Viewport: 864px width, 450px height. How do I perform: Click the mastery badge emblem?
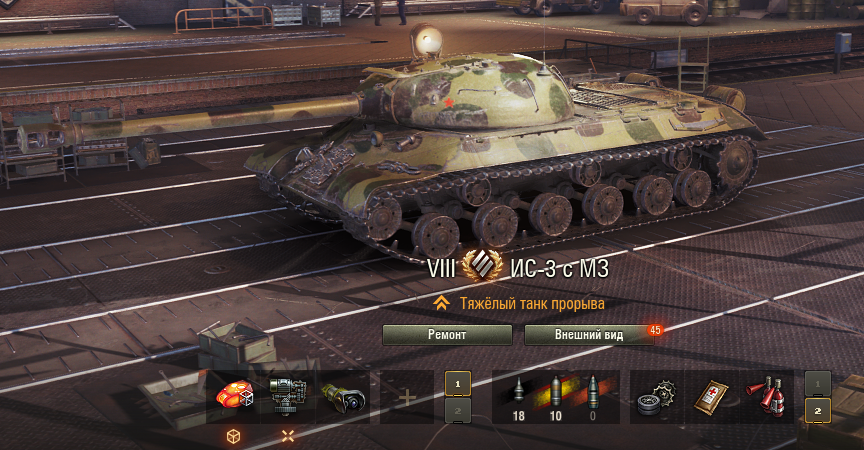tap(482, 267)
